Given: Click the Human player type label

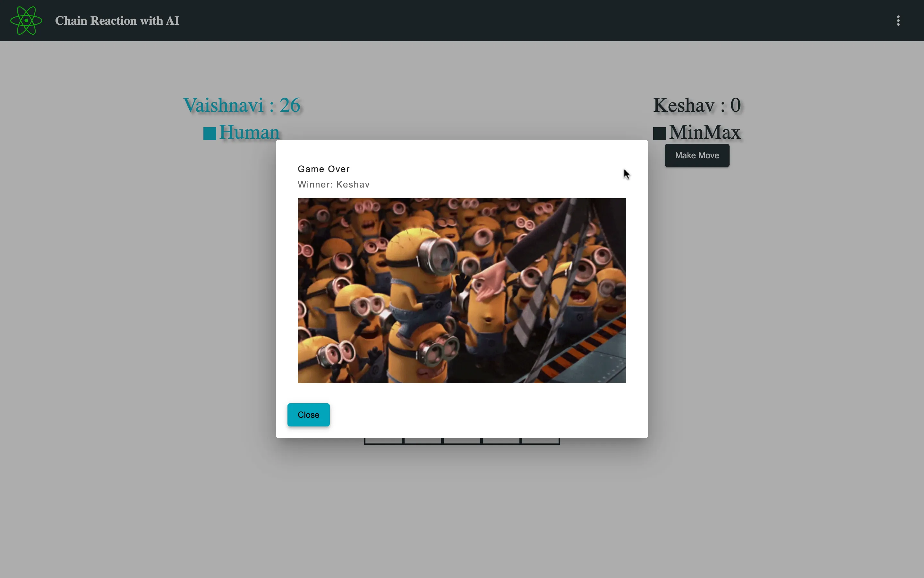Looking at the screenshot, I should point(249,132).
